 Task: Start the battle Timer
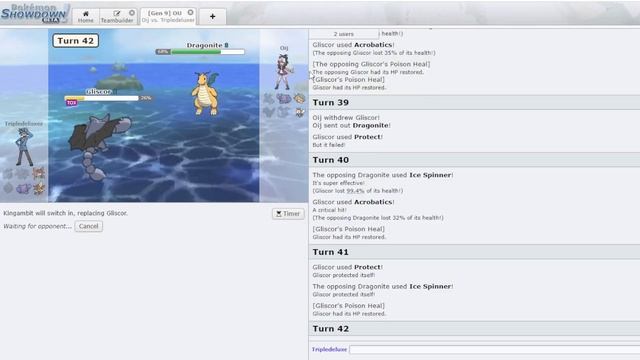pos(288,213)
